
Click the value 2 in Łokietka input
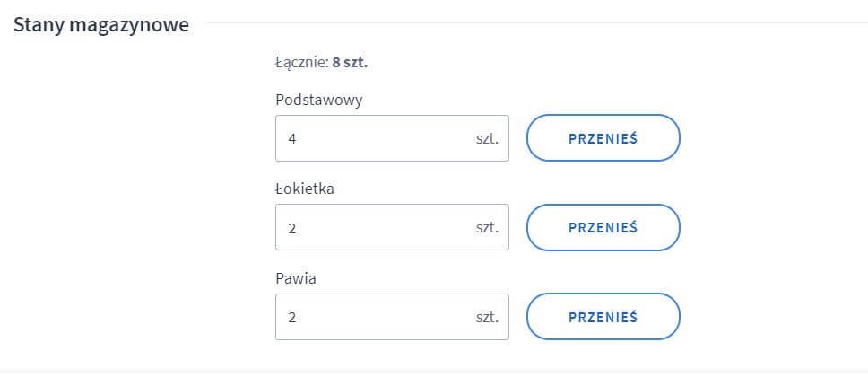pyautogui.click(x=292, y=229)
